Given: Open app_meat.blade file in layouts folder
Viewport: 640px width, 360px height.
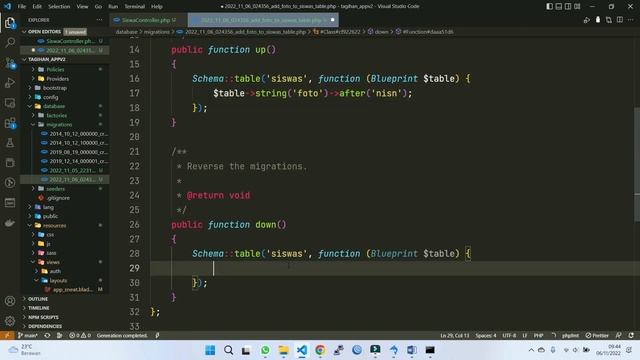Looking at the screenshot, I should 72,290.
